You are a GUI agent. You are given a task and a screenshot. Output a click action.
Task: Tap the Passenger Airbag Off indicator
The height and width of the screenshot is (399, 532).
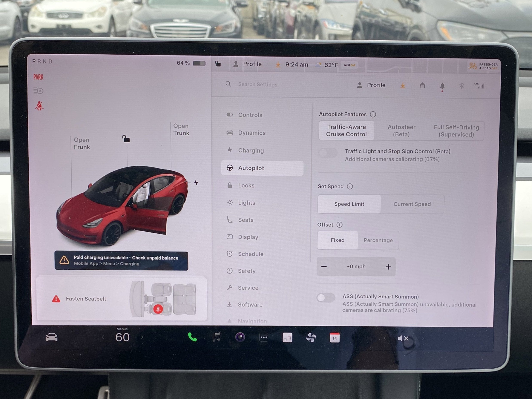(484, 66)
